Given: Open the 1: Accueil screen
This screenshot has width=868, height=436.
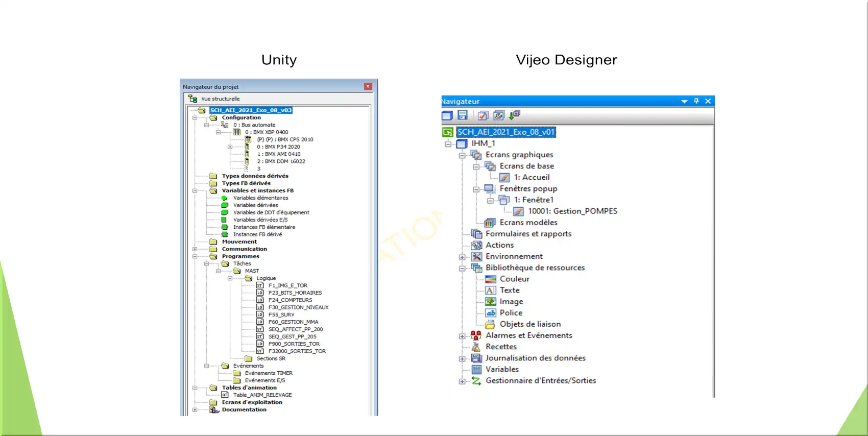Looking at the screenshot, I should [x=532, y=177].
